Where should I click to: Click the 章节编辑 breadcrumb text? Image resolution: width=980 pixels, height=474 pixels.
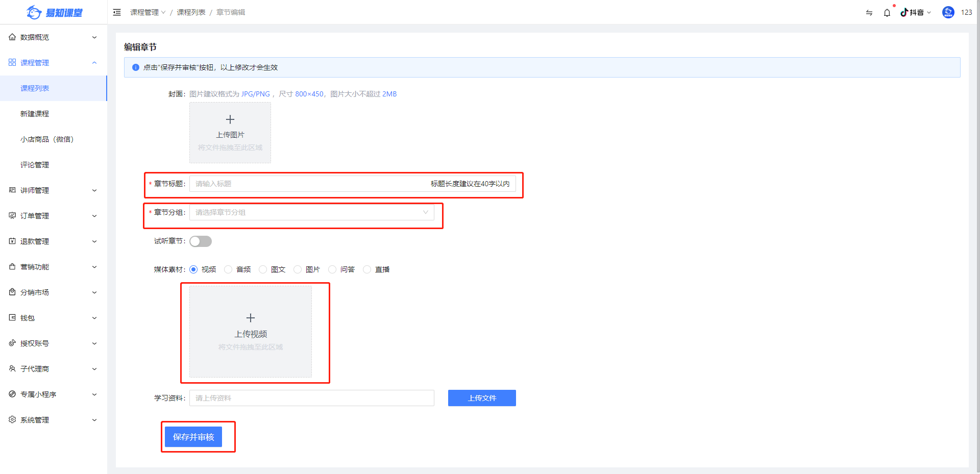click(x=231, y=12)
